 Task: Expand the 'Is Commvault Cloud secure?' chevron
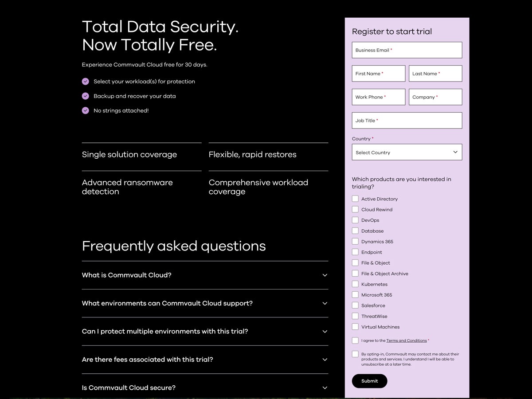[325, 388]
